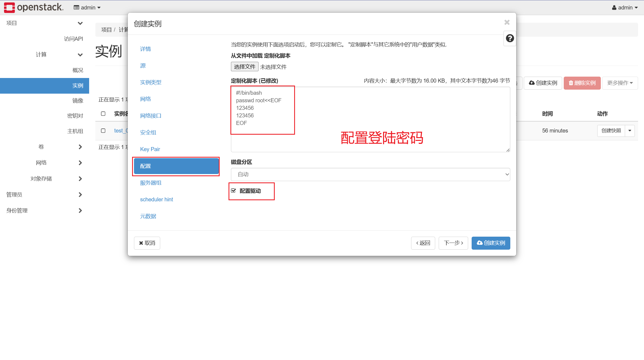The width and height of the screenshot is (644, 360).
Task: Open the 磁盘分区 dropdown set to 自动
Action: tap(370, 174)
